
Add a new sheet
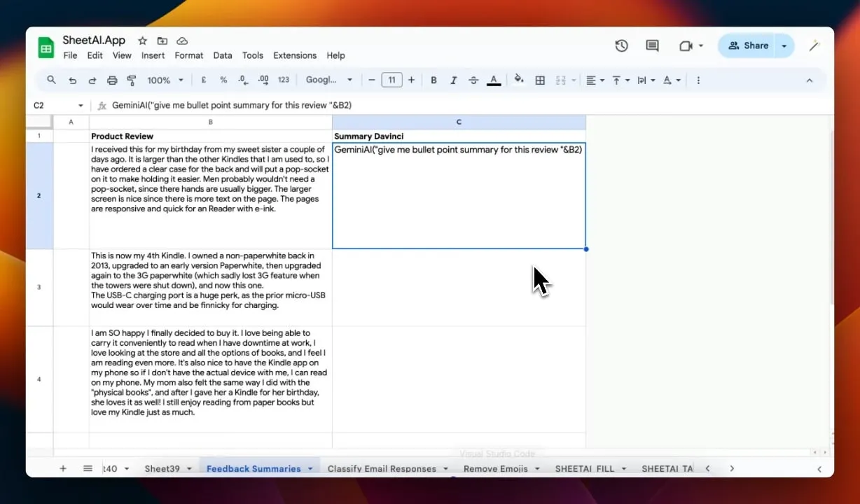pyautogui.click(x=62, y=468)
